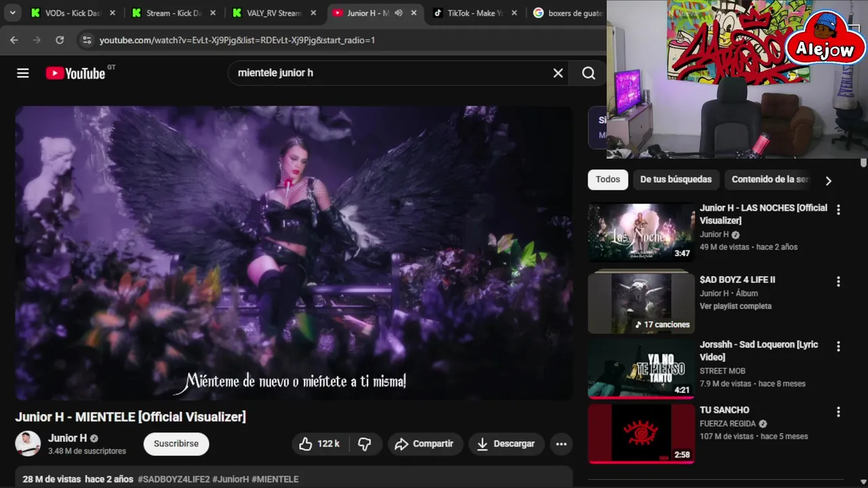
Task: Click hashtag #MIENTELE
Action: point(275,479)
